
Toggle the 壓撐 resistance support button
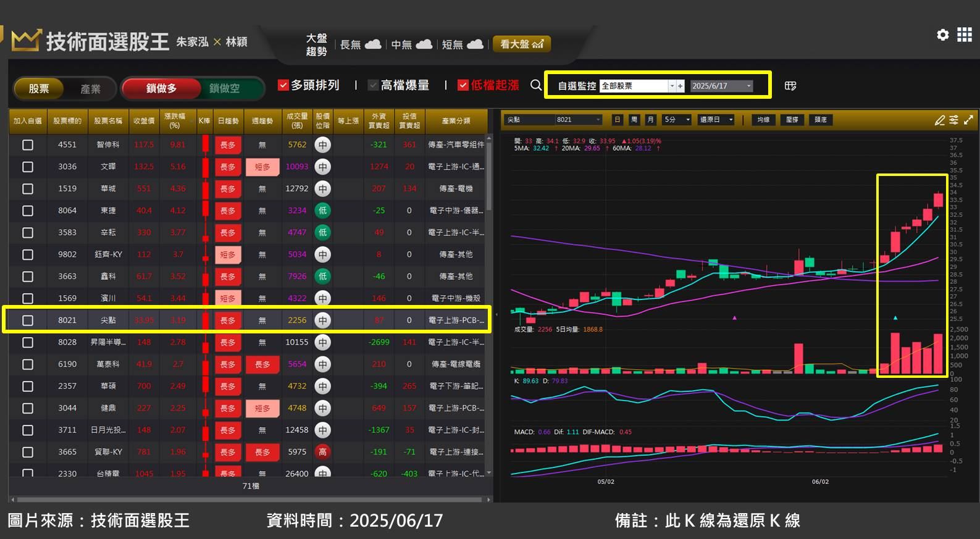click(792, 120)
